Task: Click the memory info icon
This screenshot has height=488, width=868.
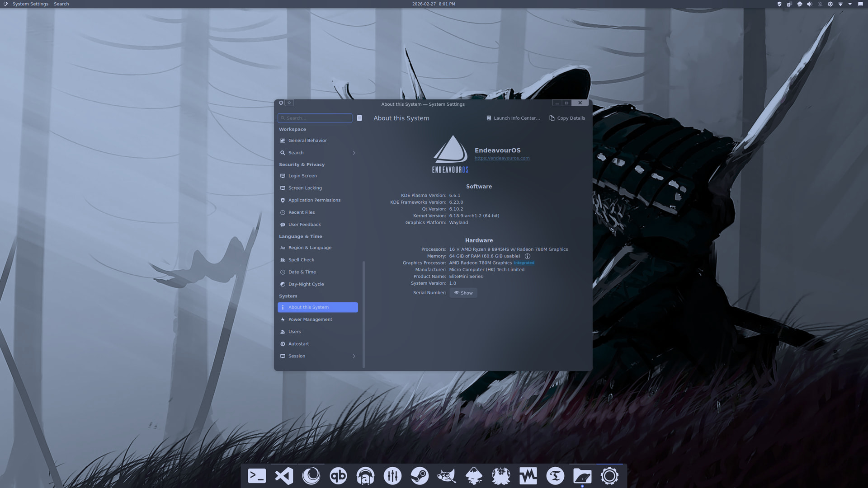Action: [x=527, y=256]
